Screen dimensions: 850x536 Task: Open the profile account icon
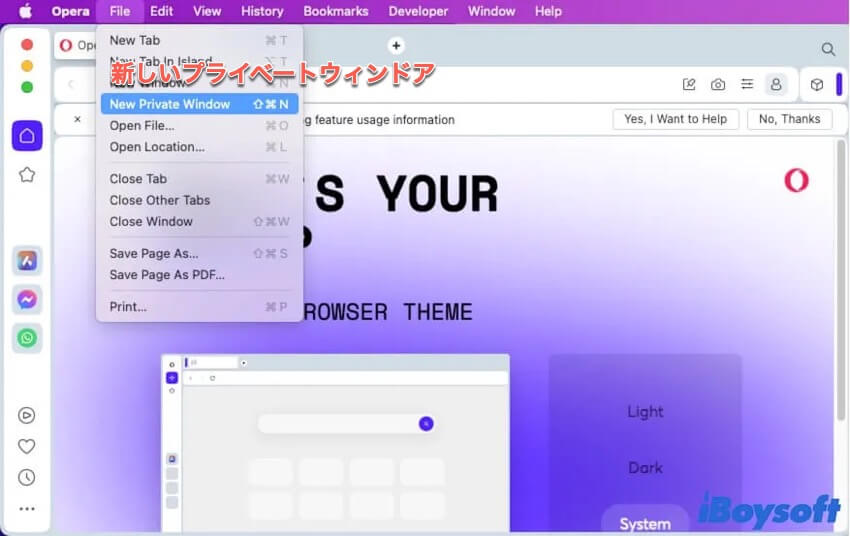[x=775, y=85]
